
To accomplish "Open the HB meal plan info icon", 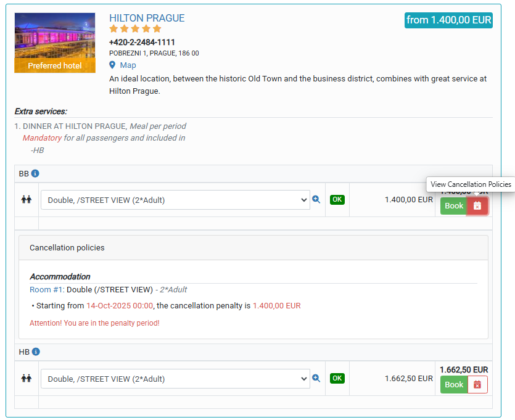I will click(36, 352).
